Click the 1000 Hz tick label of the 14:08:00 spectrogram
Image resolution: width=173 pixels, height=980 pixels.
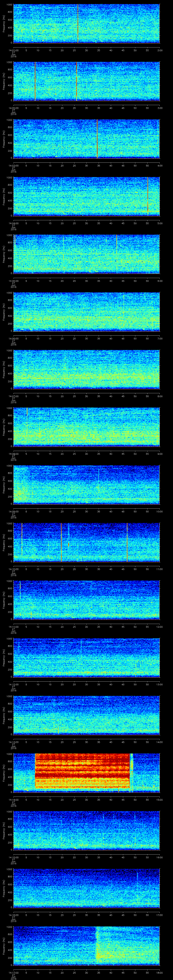(9, 408)
